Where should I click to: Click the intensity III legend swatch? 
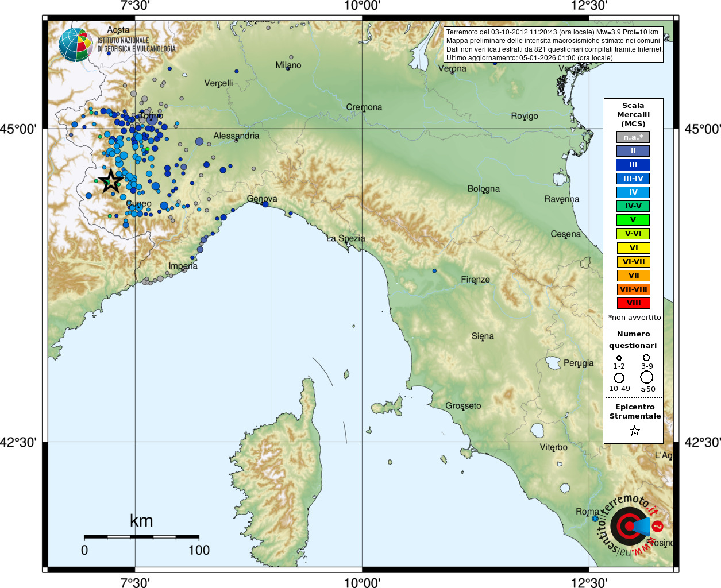click(x=633, y=165)
